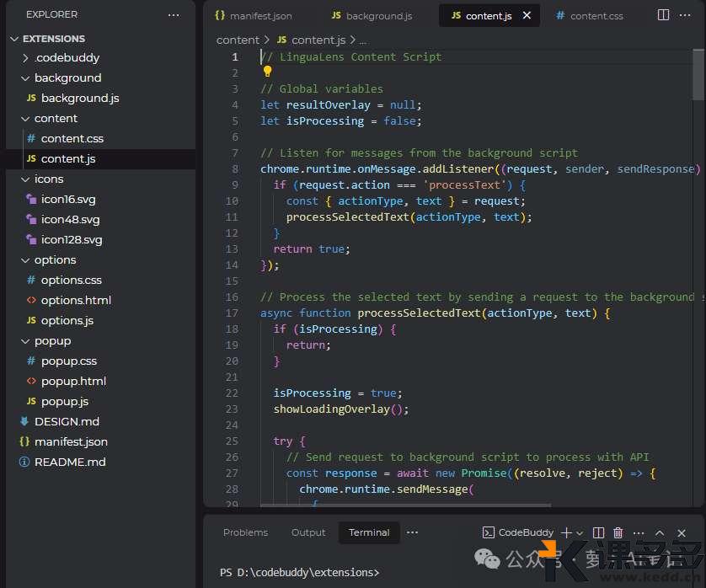This screenshot has width=706, height=588.
Task: Click 'content' folder in breadcrumb
Action: (238, 40)
